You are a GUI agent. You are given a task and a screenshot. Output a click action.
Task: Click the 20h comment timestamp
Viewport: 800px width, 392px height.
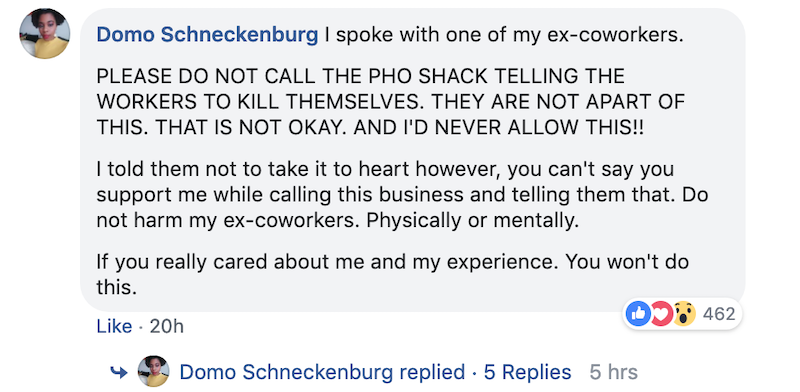point(166,327)
